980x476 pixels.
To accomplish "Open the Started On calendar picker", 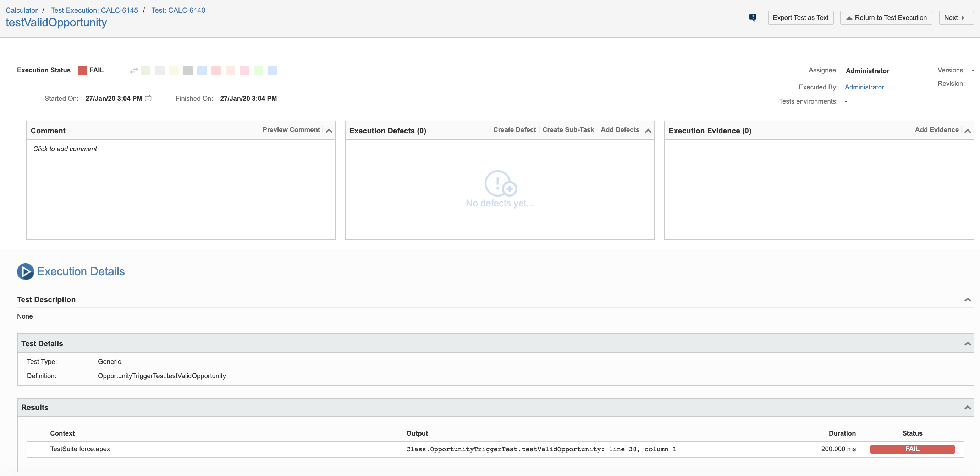I will pyautogui.click(x=148, y=99).
